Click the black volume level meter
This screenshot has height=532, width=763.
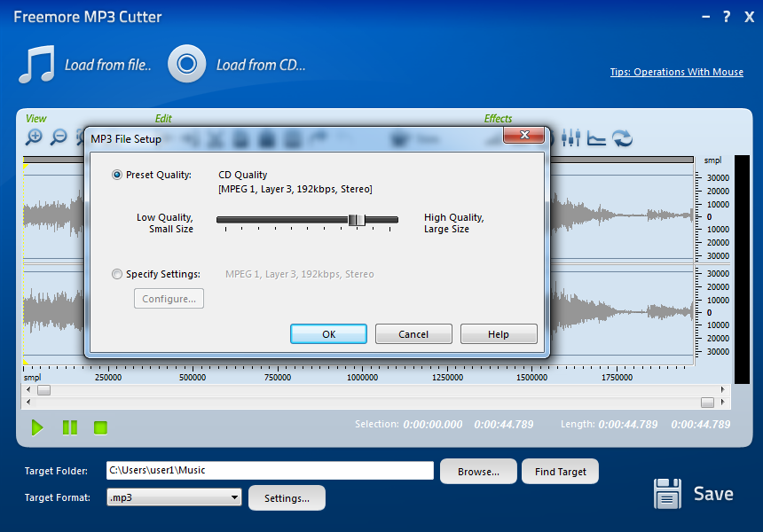coord(742,270)
